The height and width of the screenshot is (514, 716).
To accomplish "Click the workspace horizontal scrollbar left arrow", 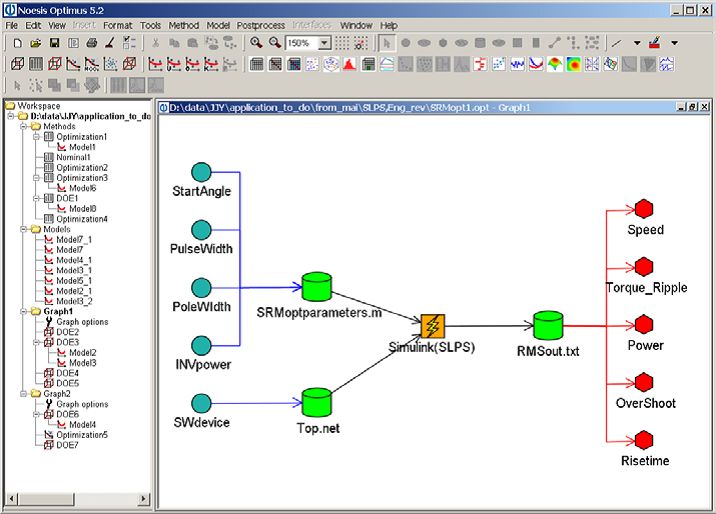I will 12,498.
